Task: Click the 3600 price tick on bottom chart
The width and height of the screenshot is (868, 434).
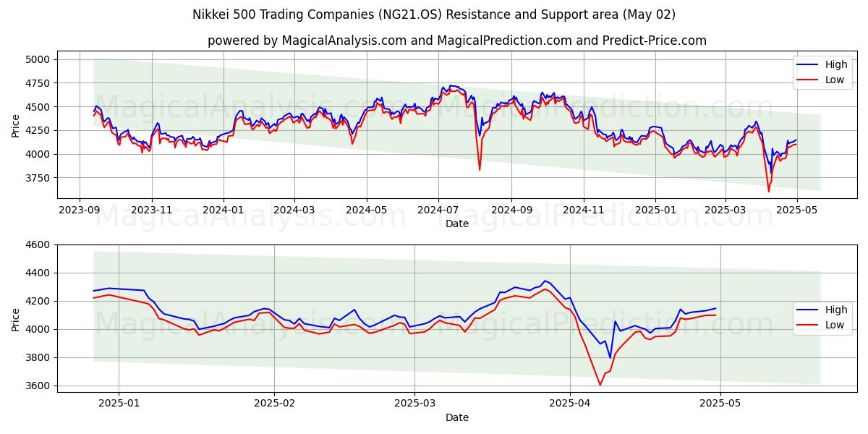Action: [38, 386]
